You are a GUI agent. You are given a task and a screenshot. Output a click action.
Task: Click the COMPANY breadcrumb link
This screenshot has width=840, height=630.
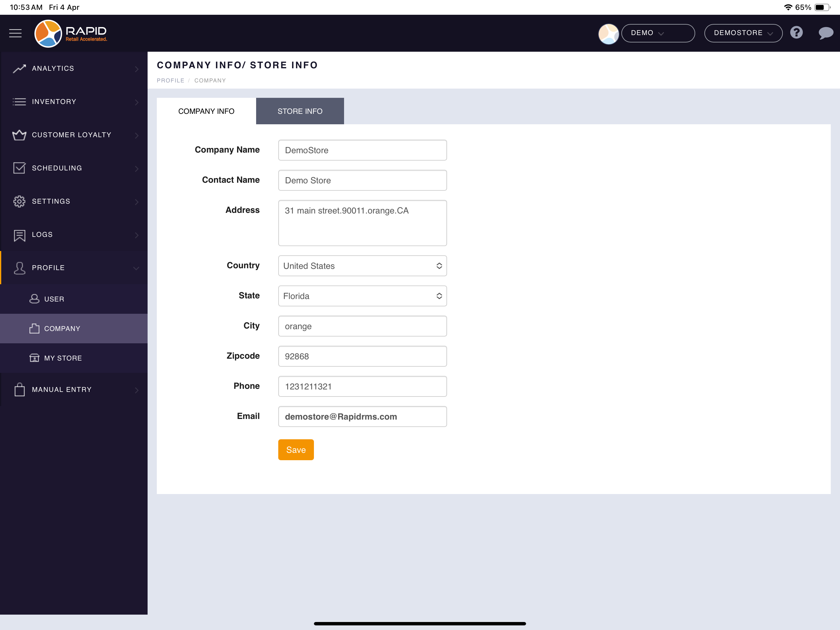coord(210,81)
